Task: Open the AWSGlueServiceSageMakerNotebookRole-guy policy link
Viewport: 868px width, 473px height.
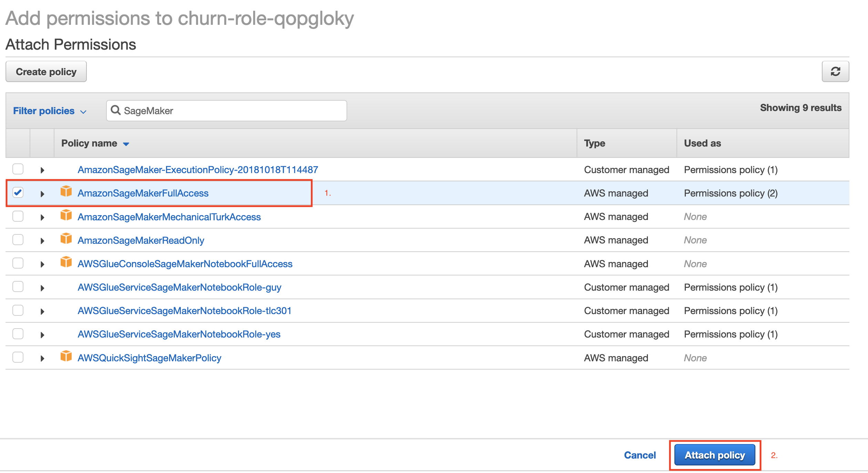Action: (x=179, y=287)
